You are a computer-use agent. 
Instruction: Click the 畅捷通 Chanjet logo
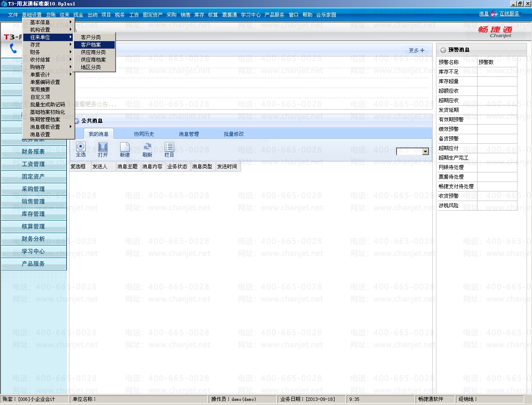tap(495, 32)
